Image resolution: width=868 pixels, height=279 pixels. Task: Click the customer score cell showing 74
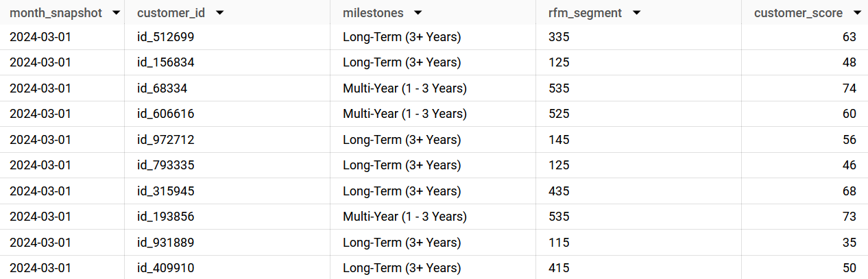tap(849, 88)
